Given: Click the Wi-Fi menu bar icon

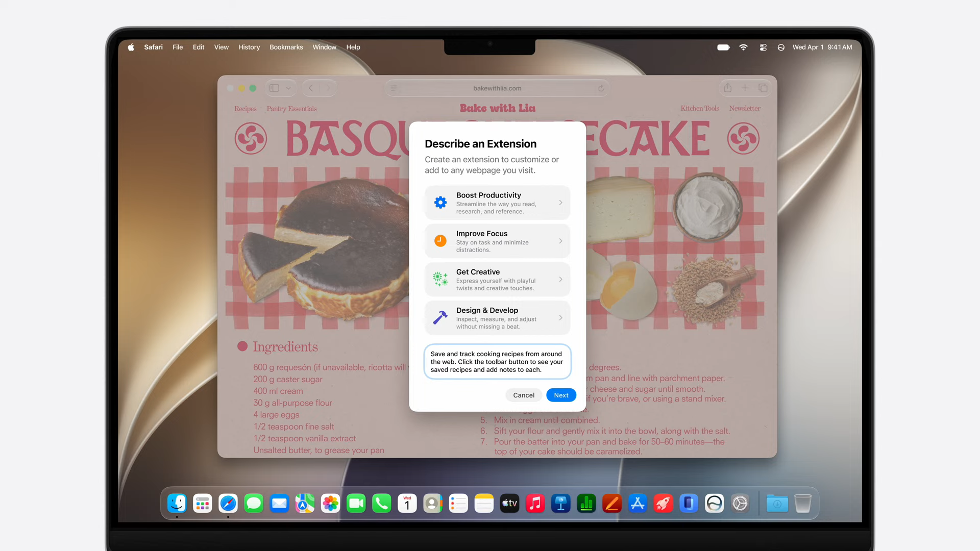Looking at the screenshot, I should pyautogui.click(x=743, y=47).
